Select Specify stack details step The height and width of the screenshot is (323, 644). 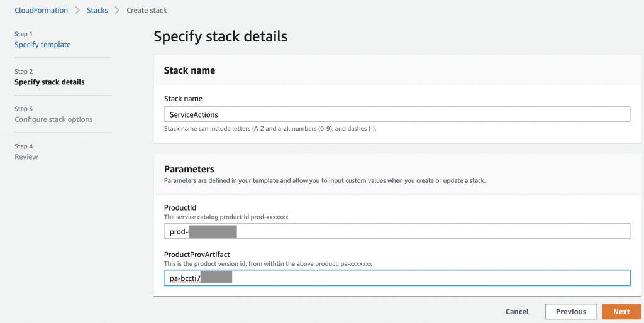[49, 82]
